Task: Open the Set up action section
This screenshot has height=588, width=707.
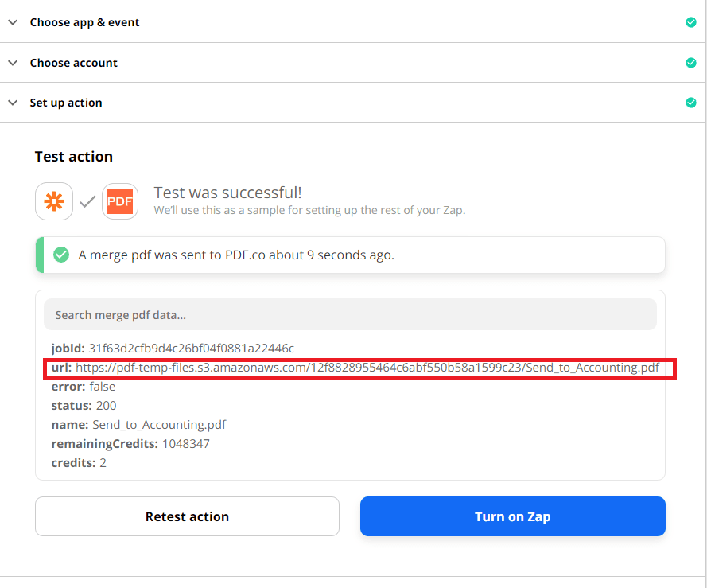Action: pos(66,103)
